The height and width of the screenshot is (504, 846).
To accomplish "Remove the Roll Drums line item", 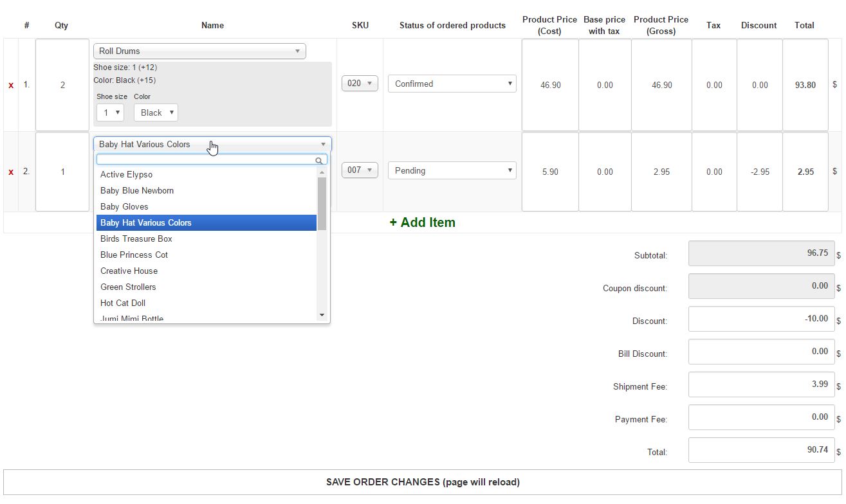I will coord(10,84).
